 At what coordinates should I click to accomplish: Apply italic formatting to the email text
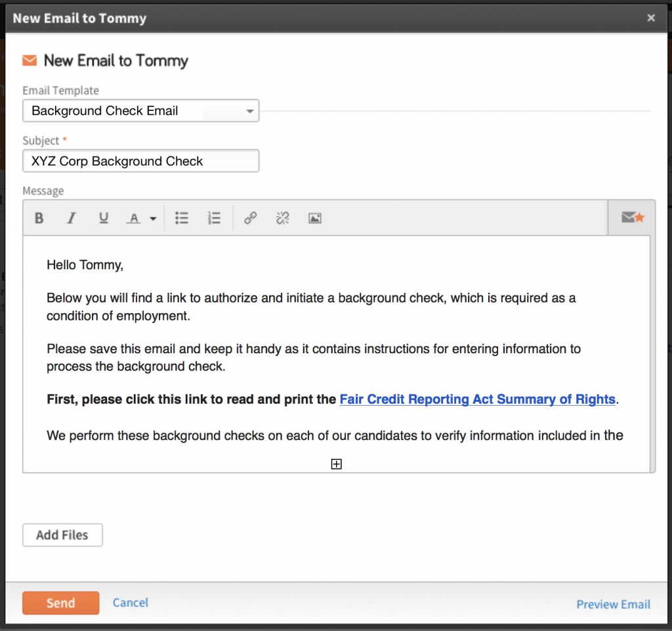coord(71,218)
